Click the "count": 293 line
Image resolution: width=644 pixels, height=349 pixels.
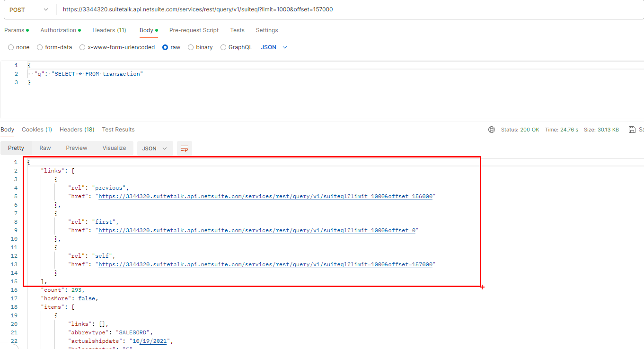coord(63,290)
